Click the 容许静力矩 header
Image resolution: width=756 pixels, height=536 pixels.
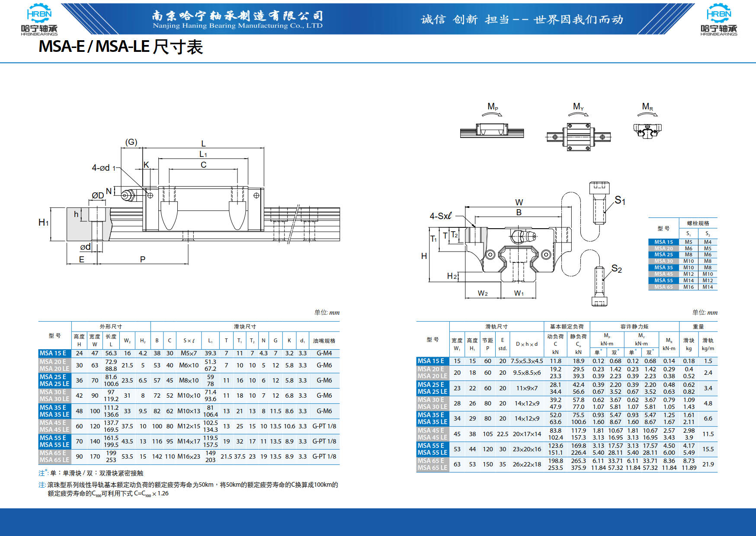coord(634,326)
